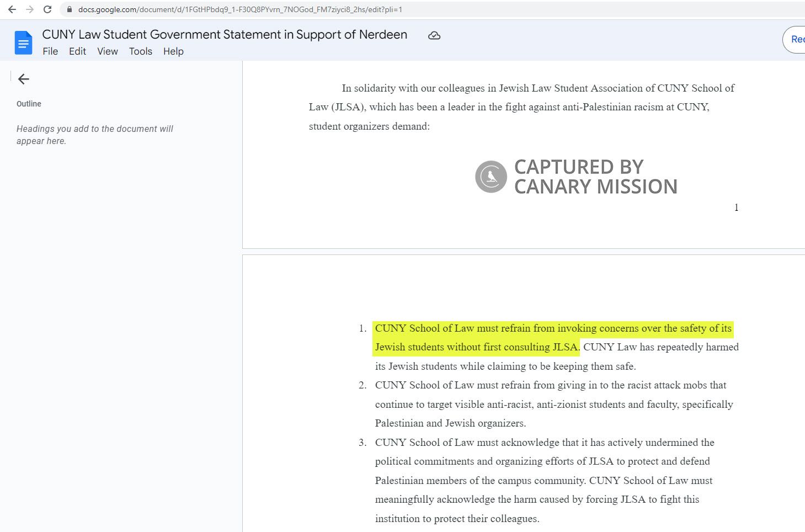Open the File menu
805x532 pixels.
50,51
